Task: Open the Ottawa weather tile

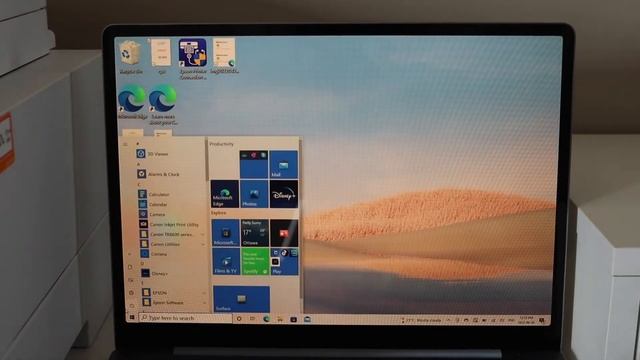Action: (x=255, y=233)
